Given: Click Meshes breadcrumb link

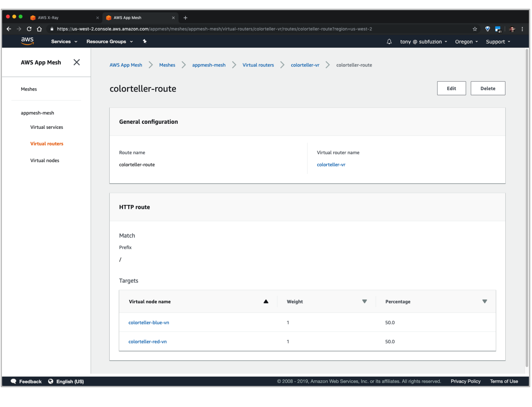Looking at the screenshot, I should point(167,65).
